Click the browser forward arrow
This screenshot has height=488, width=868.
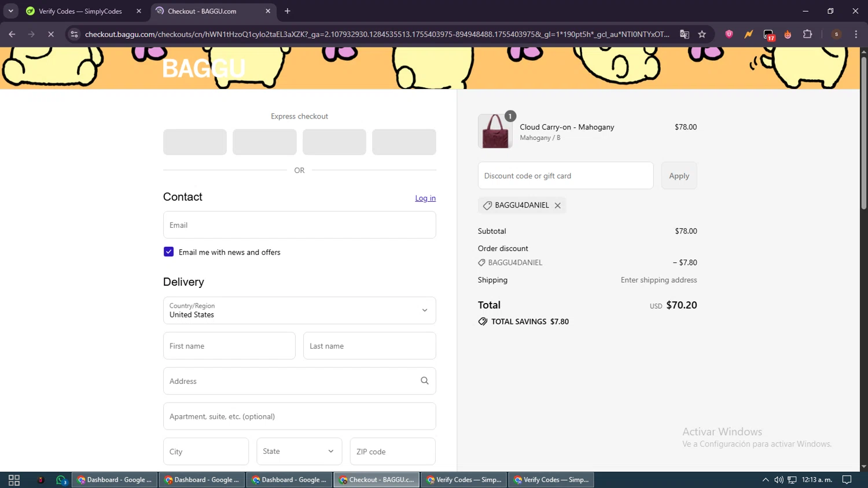31,34
